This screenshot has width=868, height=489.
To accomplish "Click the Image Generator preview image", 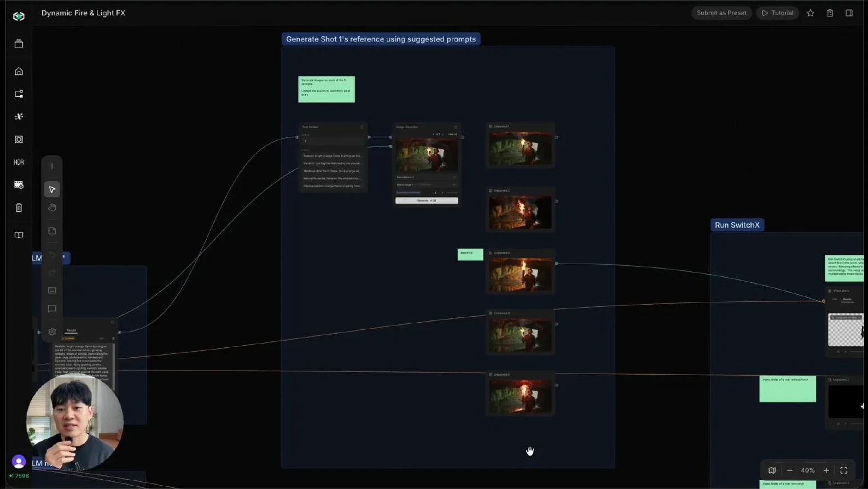I will pyautogui.click(x=427, y=155).
